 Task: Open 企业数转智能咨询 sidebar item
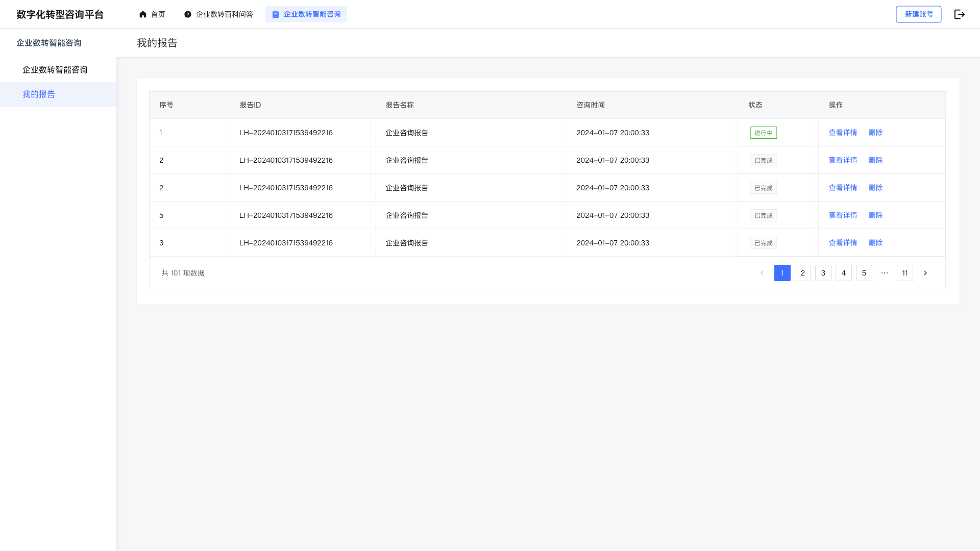(55, 70)
